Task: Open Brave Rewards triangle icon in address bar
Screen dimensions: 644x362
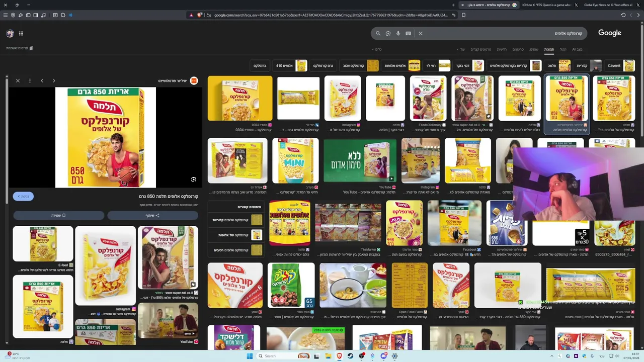Action: tap(191, 15)
